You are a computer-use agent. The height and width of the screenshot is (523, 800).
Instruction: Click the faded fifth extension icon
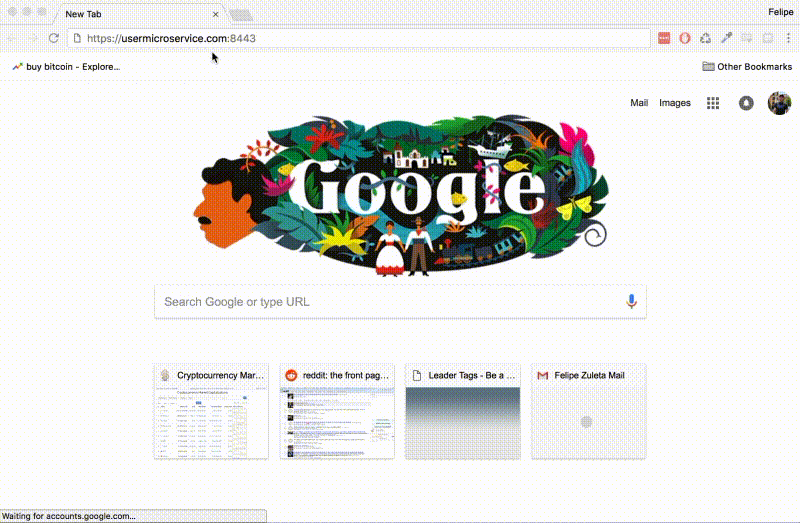747,38
